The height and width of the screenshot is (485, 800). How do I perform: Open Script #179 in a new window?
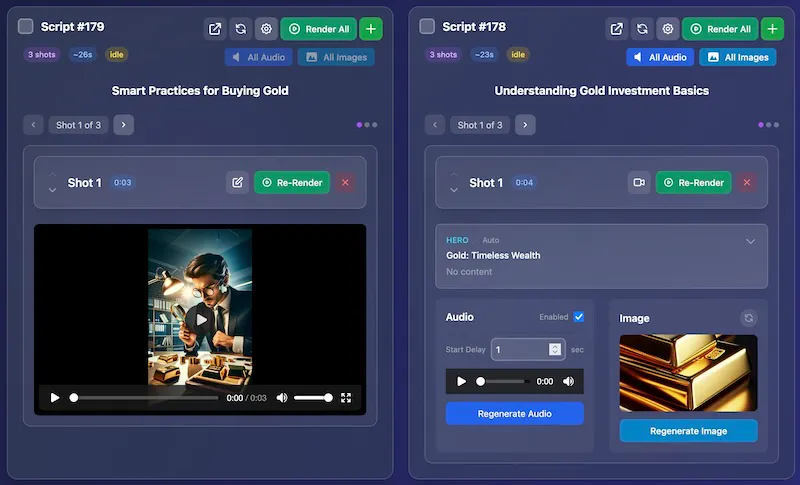pyautogui.click(x=215, y=29)
